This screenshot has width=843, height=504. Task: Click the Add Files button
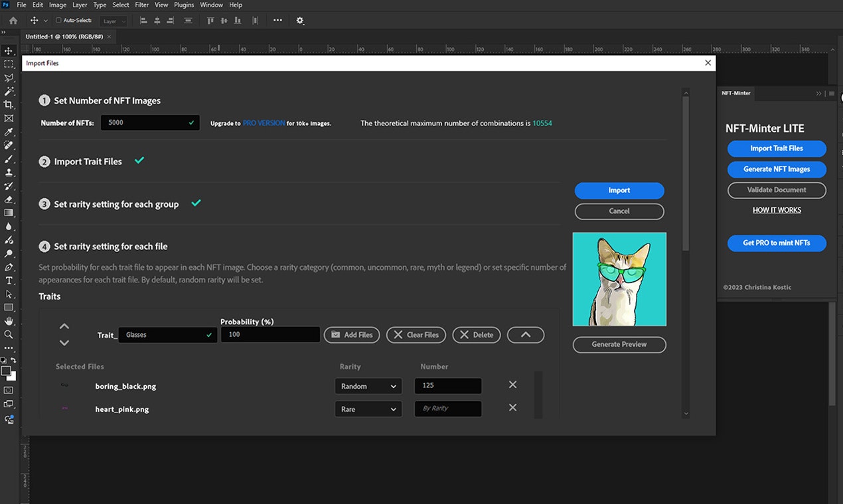(x=352, y=335)
